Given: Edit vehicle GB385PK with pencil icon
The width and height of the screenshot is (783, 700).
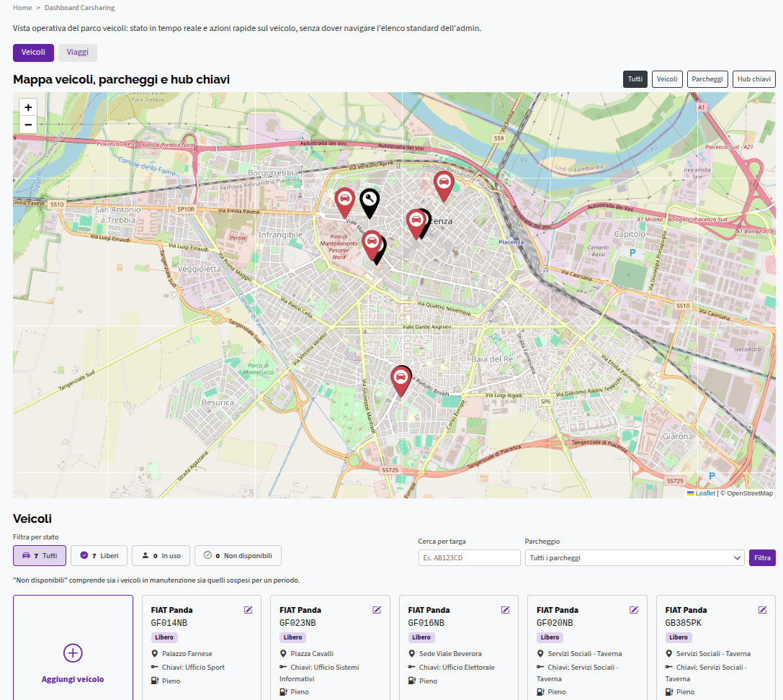Looking at the screenshot, I should [763, 610].
